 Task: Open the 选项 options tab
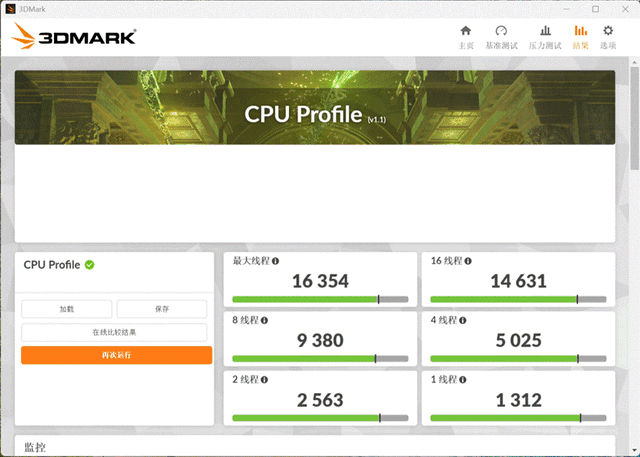(608, 38)
